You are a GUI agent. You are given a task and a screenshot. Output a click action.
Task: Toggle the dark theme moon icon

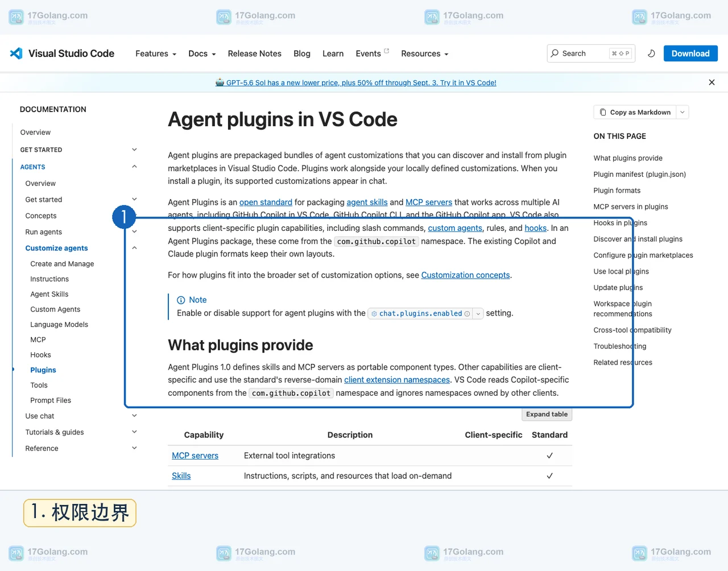[651, 53]
